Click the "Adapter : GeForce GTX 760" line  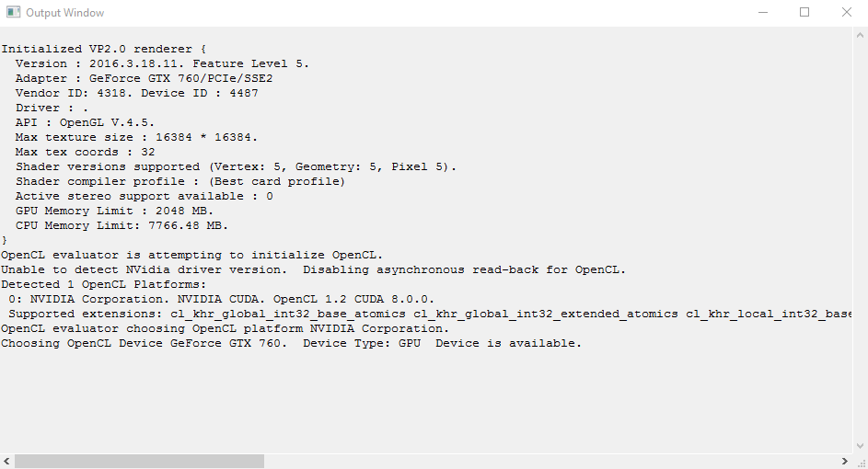[144, 78]
